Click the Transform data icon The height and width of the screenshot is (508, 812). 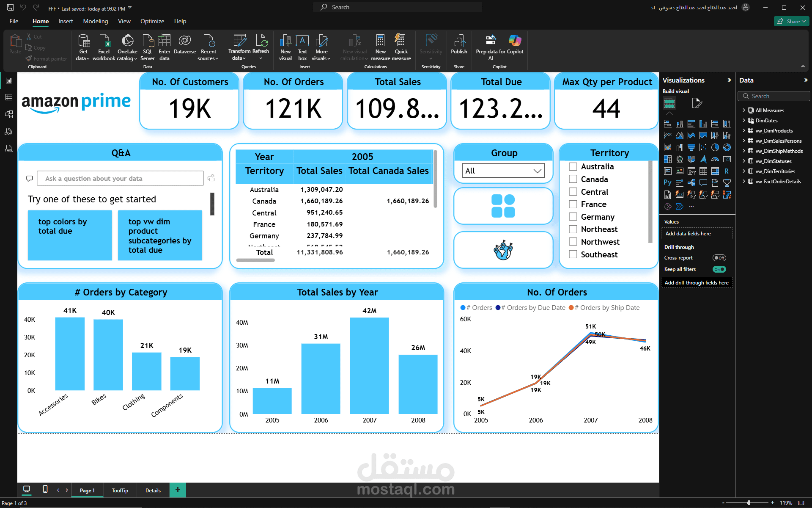[x=239, y=41]
